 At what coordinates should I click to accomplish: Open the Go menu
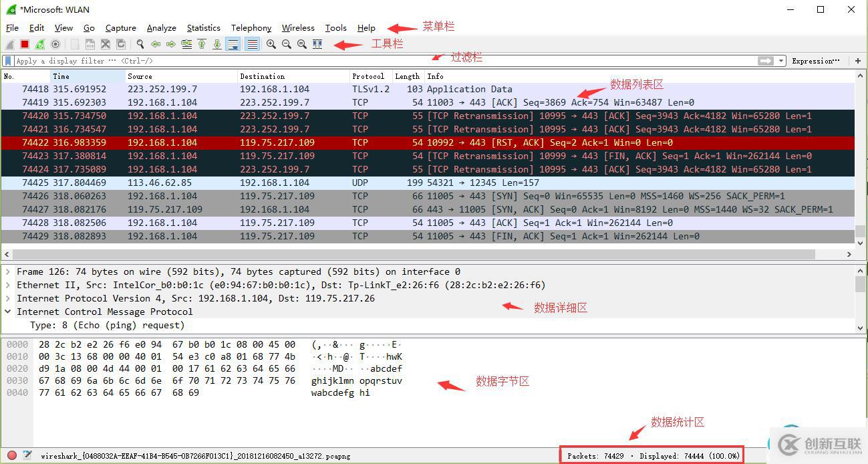89,28
